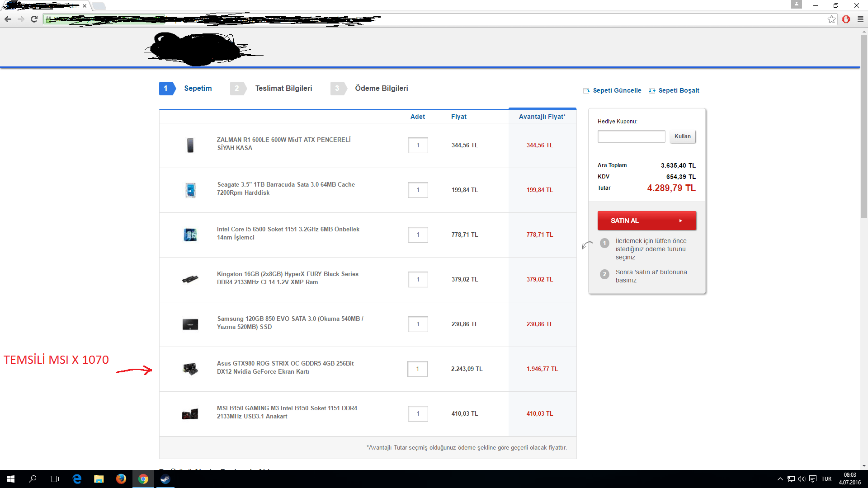The image size is (868, 488).
Task: Open Steam from the taskbar
Action: point(165,479)
